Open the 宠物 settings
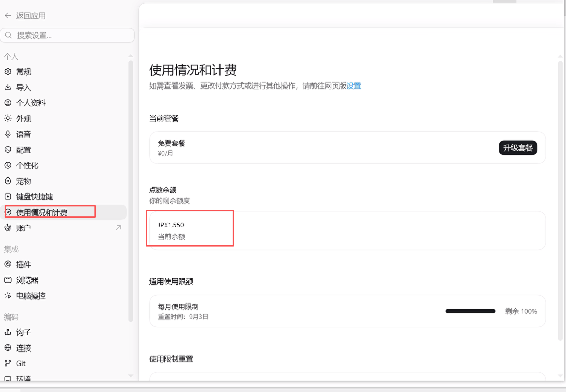Image resolution: width=566 pixels, height=392 pixels. coord(64,181)
